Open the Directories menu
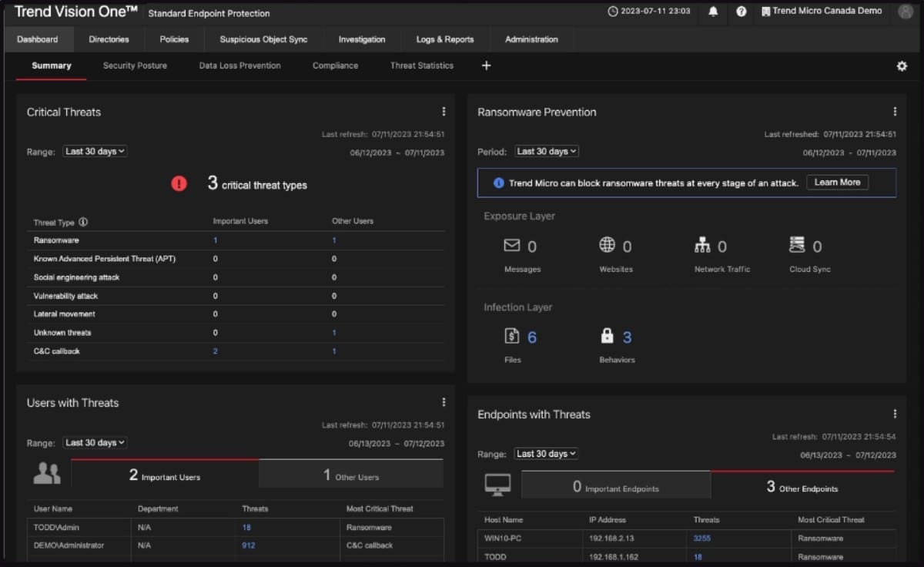924x567 pixels. 109,39
